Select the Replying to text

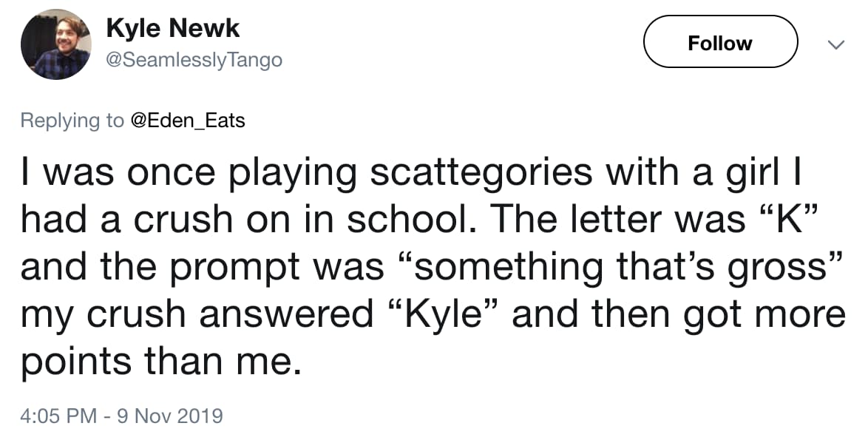pos(70,120)
